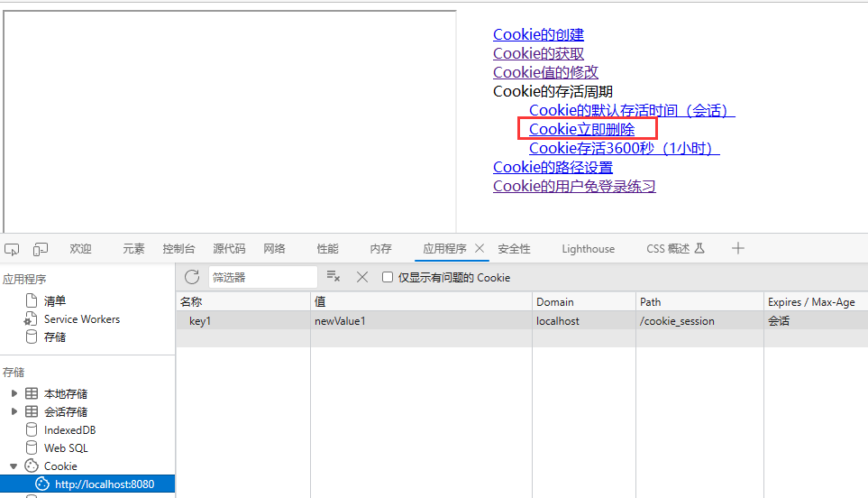
Task: Switch to the 内存 tab
Action: 381,249
